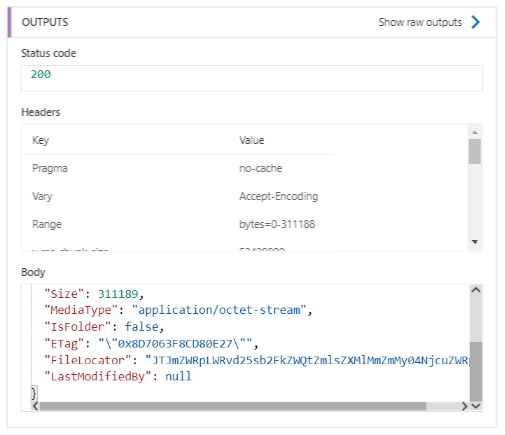Select the Pragma header key

[x=50, y=168]
